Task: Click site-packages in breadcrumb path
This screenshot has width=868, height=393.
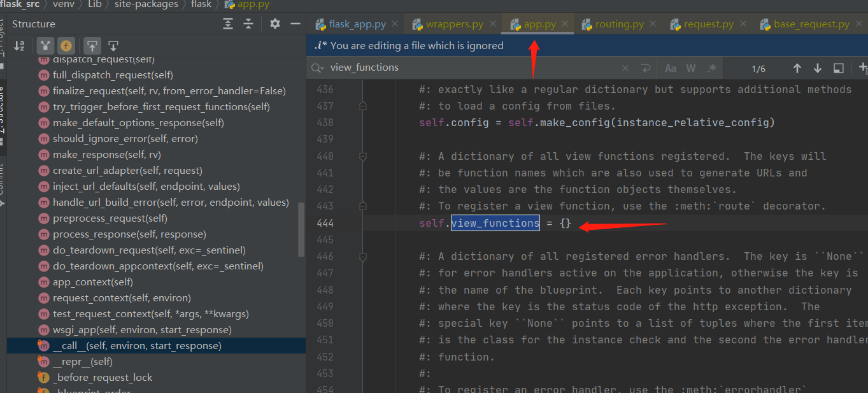Action: (148, 4)
